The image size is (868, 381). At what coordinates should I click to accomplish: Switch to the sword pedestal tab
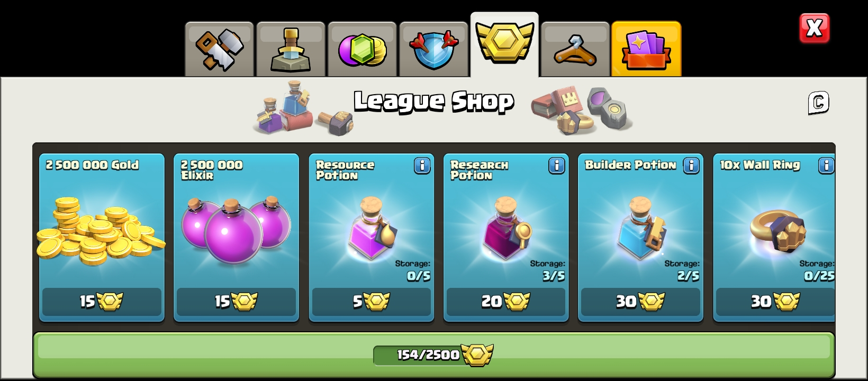pos(291,49)
